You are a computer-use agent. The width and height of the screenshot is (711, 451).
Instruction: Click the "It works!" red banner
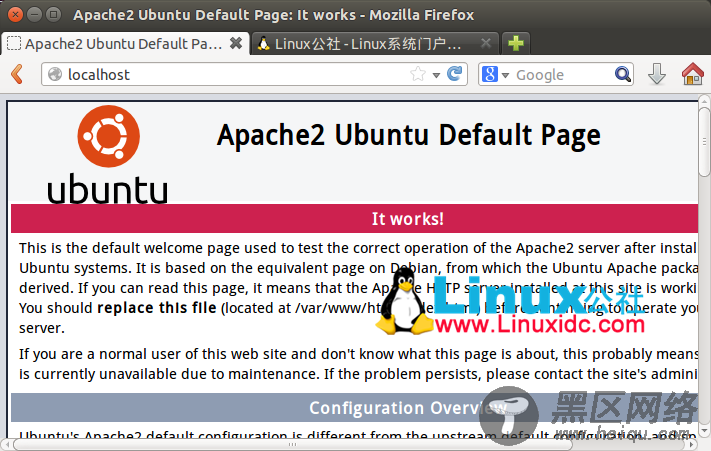pyautogui.click(x=354, y=218)
